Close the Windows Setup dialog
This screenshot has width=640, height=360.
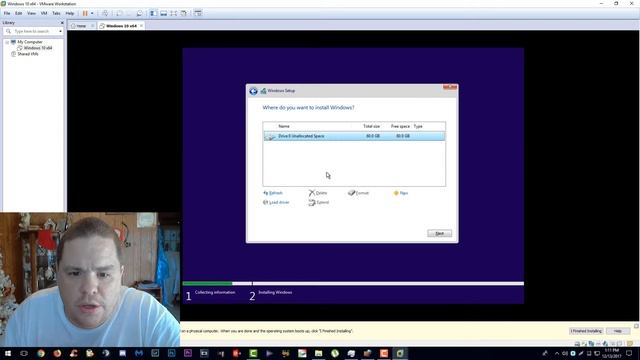[450, 87]
